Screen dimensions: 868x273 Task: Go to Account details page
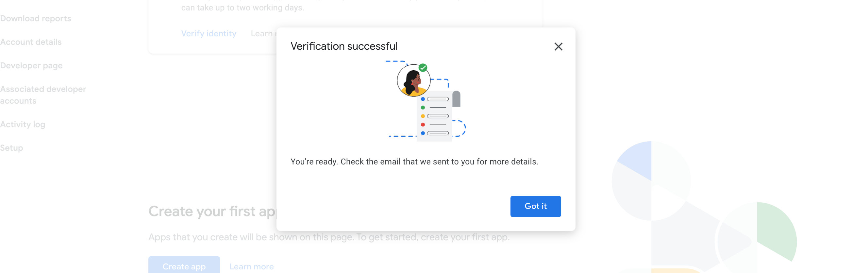[31, 42]
